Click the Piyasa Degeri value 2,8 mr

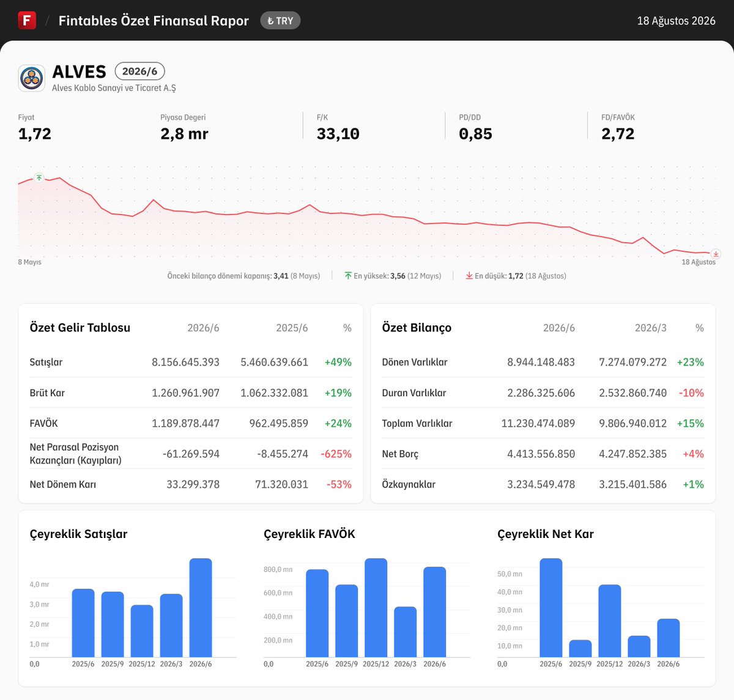(184, 134)
